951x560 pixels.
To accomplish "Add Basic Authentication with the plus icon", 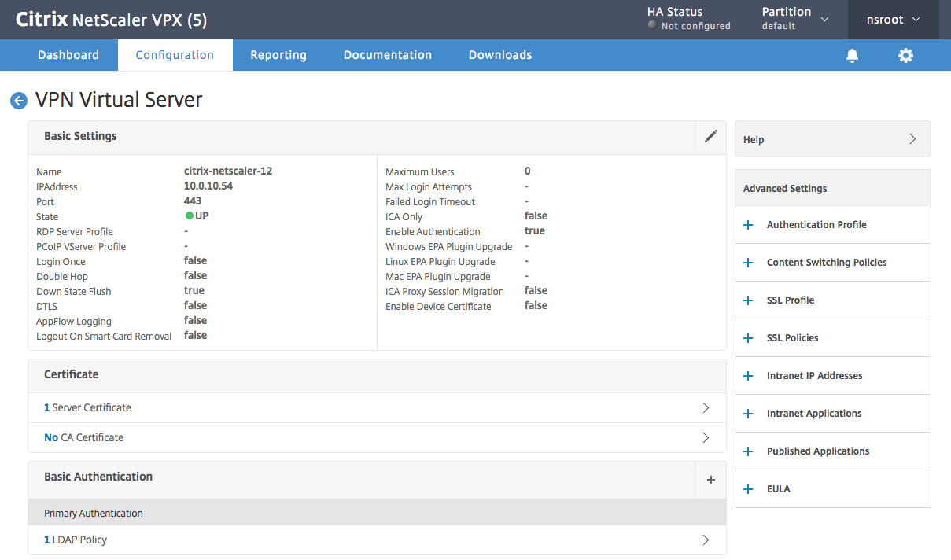I will 711,480.
